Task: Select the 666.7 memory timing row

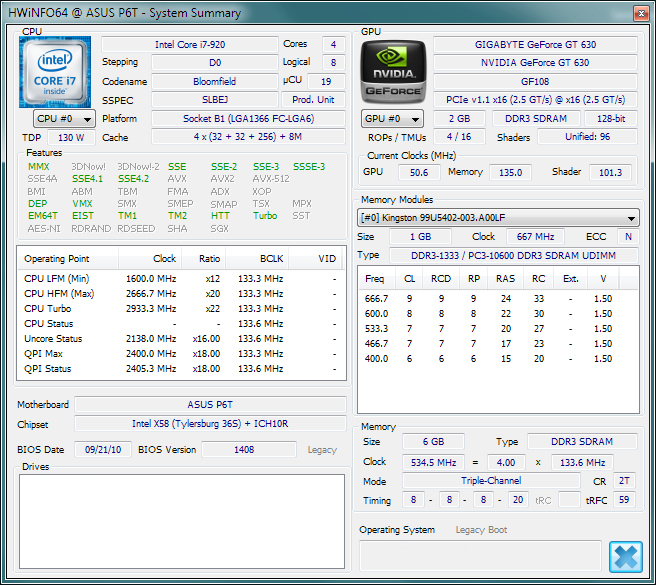Action: [489, 299]
